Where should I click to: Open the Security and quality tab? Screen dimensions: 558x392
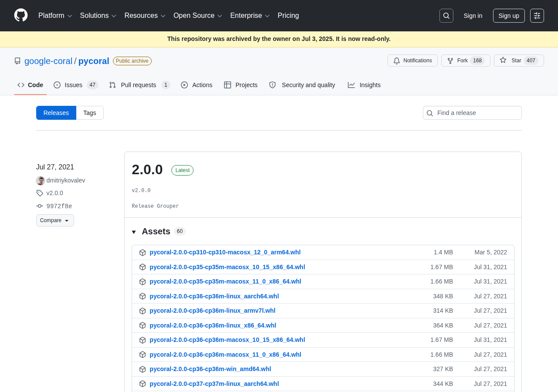[302, 85]
